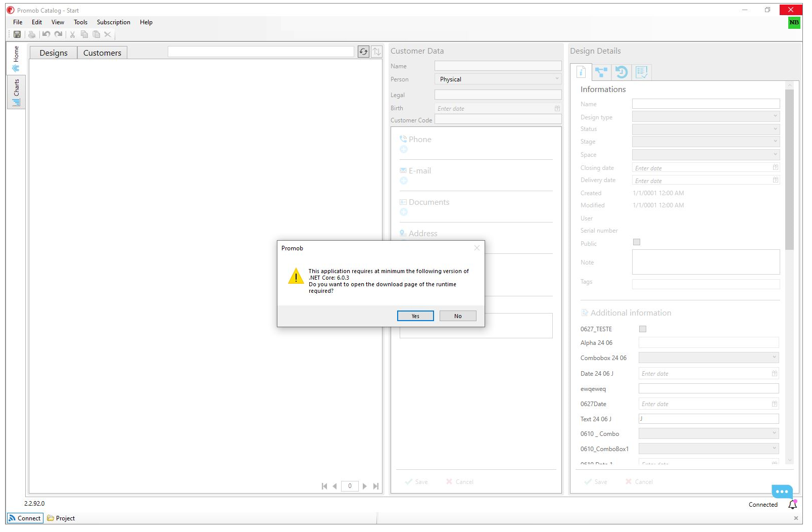Open the Informations tab icon in Design Details
Image resolution: width=812 pixels, height=532 pixels.
click(581, 72)
